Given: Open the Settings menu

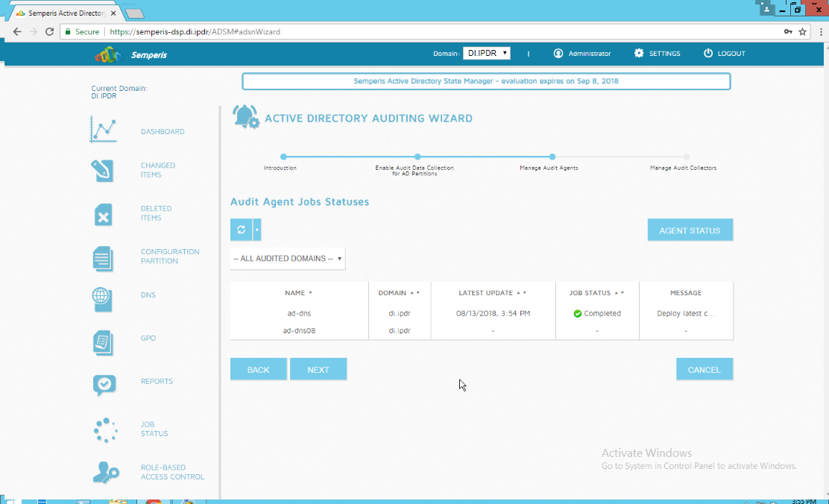Looking at the screenshot, I should coord(657,54).
